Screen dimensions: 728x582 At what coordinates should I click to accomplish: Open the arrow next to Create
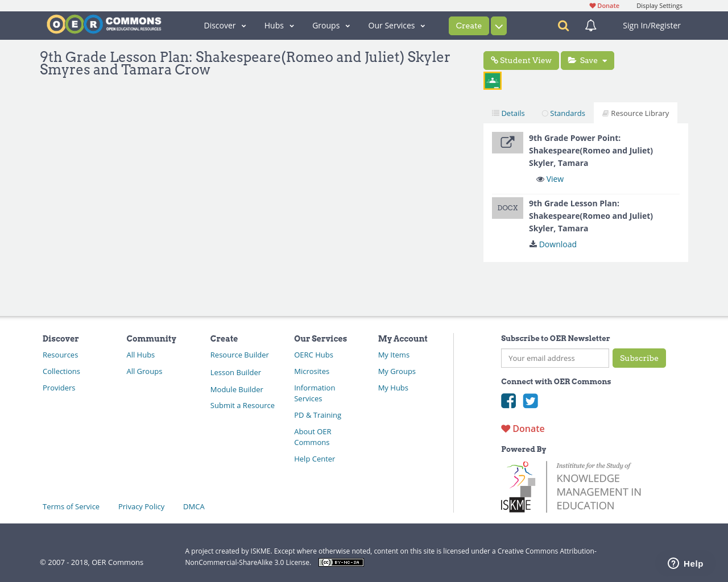click(499, 26)
